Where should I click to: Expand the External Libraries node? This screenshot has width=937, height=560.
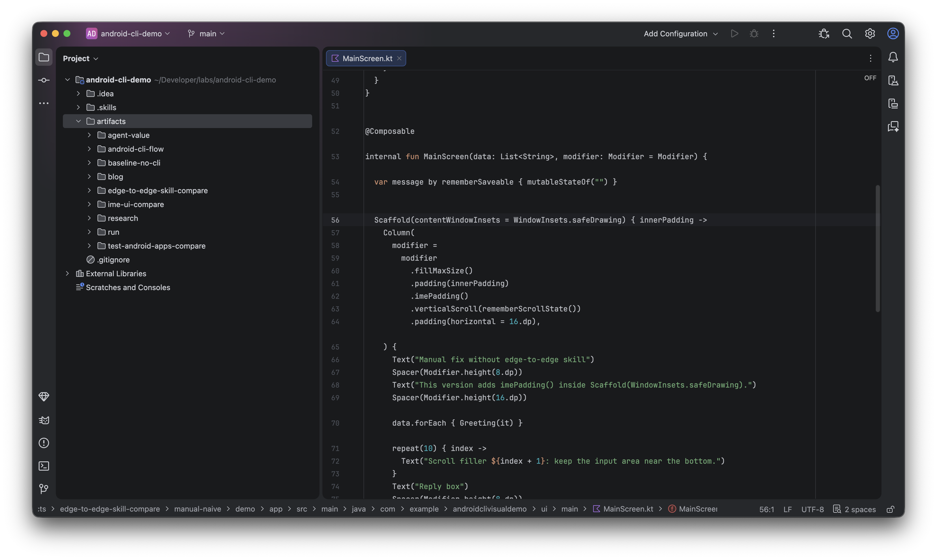(x=67, y=274)
